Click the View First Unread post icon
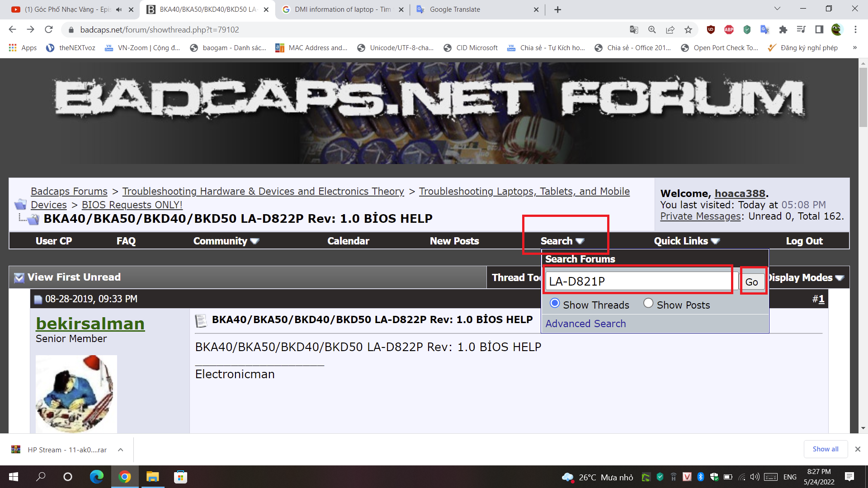This screenshot has width=868, height=488. pos(19,277)
